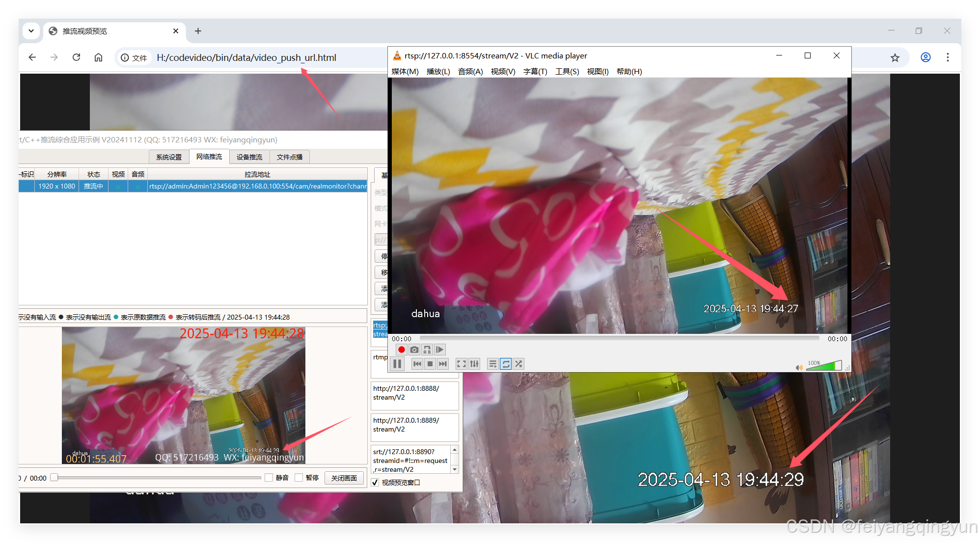980x543 pixels.
Task: Mute VLC with the speaker icon
Action: (x=799, y=367)
